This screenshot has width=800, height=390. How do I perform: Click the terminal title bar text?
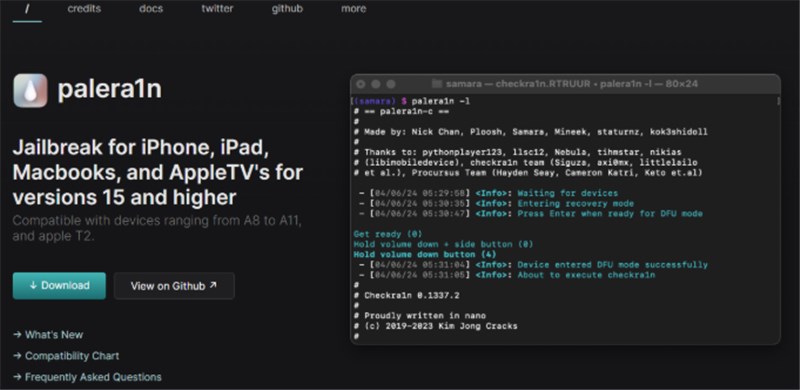(x=571, y=84)
